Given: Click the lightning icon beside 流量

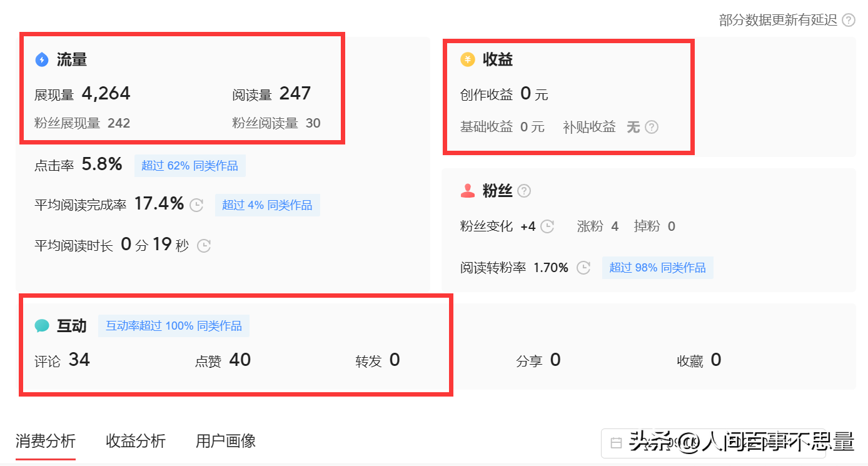Looking at the screenshot, I should [x=42, y=59].
